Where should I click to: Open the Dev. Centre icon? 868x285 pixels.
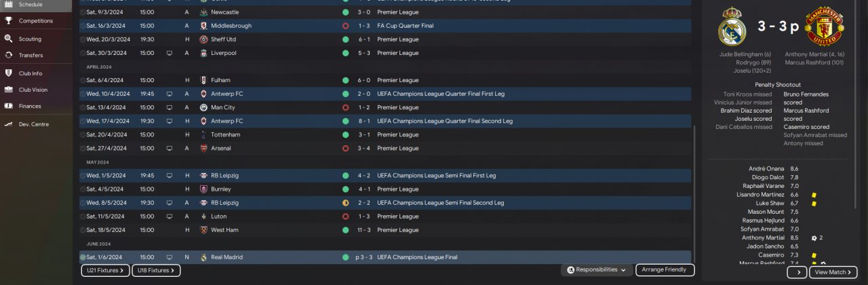point(9,124)
